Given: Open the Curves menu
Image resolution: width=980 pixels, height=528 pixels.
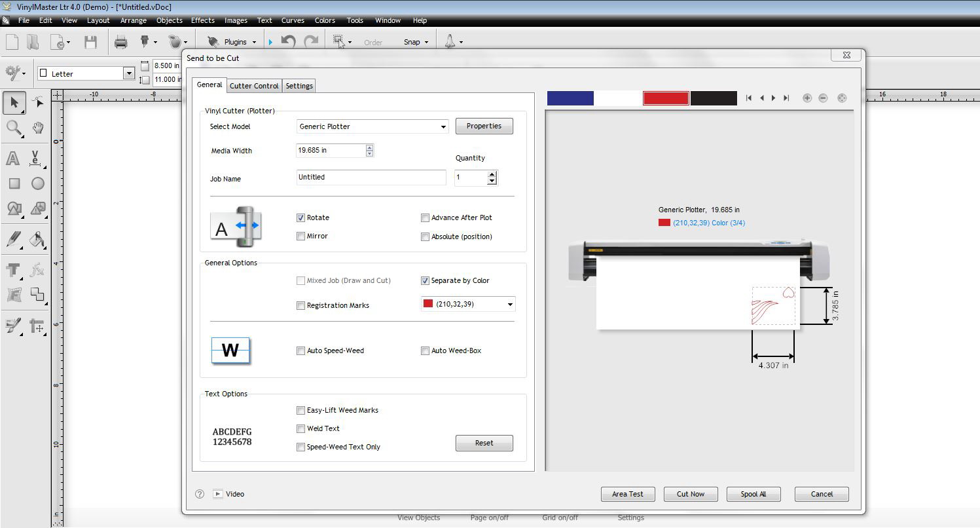Looking at the screenshot, I should coord(293,20).
